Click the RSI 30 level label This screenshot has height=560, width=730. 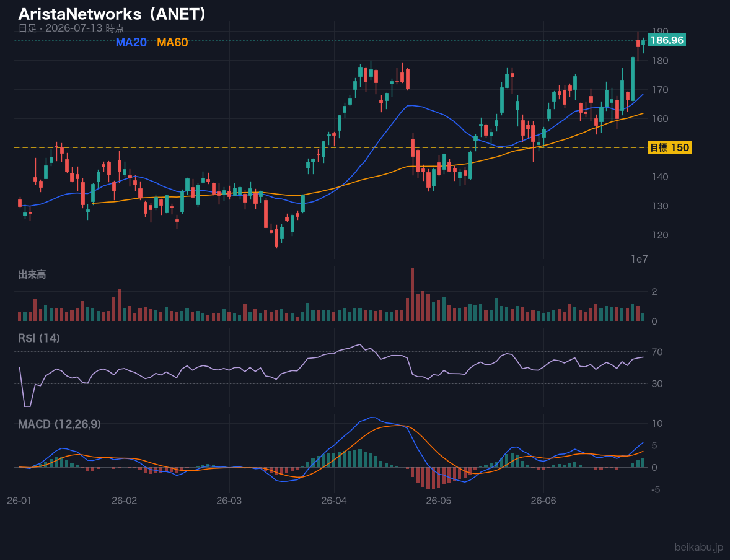[657, 383]
